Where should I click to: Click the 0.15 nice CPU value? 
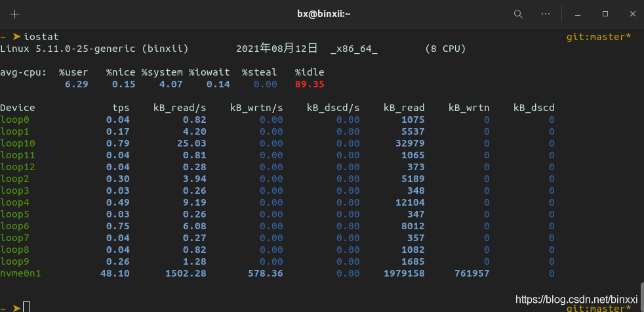coord(124,84)
